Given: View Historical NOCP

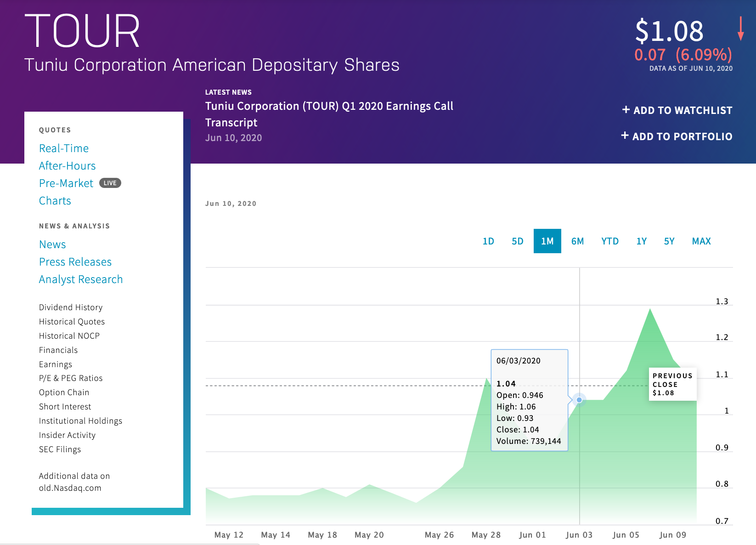Looking at the screenshot, I should [69, 336].
